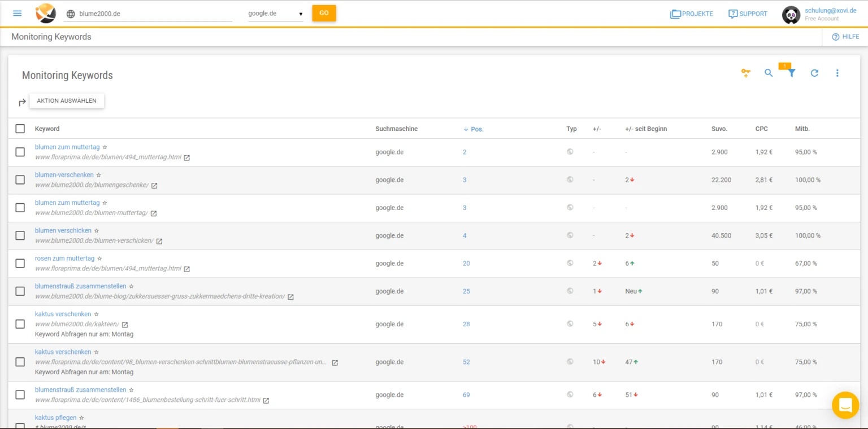Toggle the select-all keywords checkbox

(x=20, y=129)
